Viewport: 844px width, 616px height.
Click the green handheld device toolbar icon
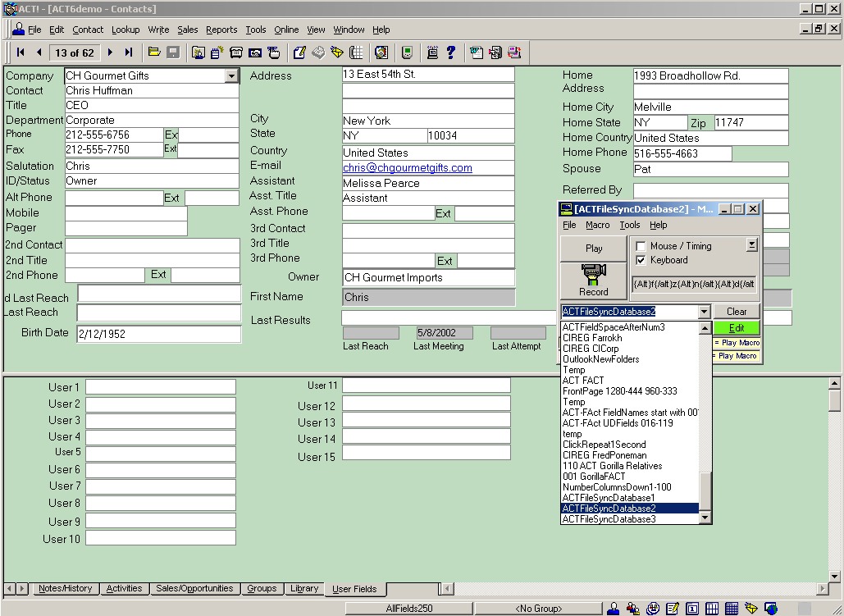point(408,52)
